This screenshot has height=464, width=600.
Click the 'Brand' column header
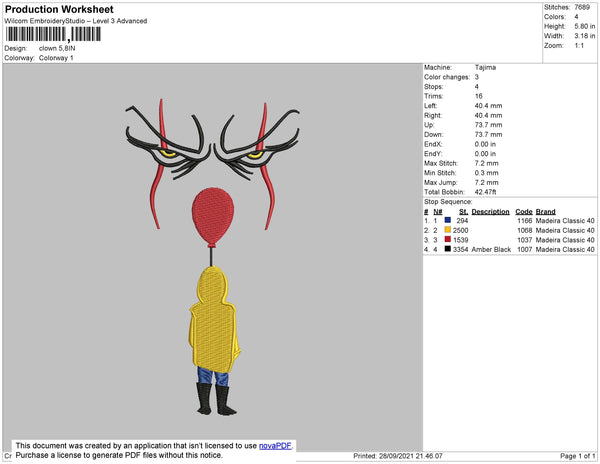tap(545, 212)
